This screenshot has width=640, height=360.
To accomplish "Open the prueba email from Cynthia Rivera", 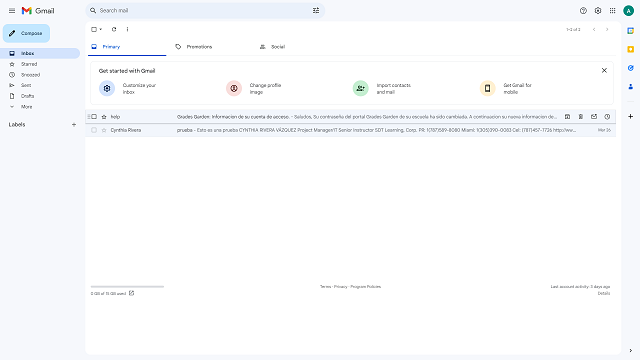I will coord(350,130).
